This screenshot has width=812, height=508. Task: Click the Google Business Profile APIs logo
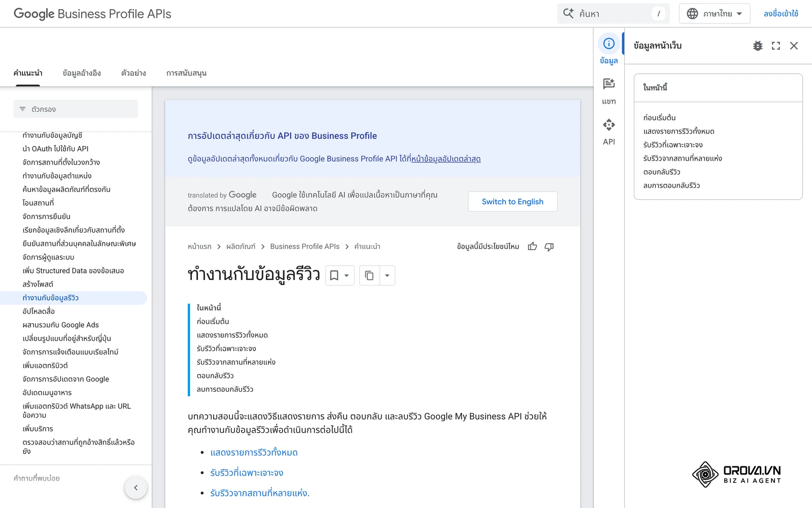pyautogui.click(x=92, y=14)
